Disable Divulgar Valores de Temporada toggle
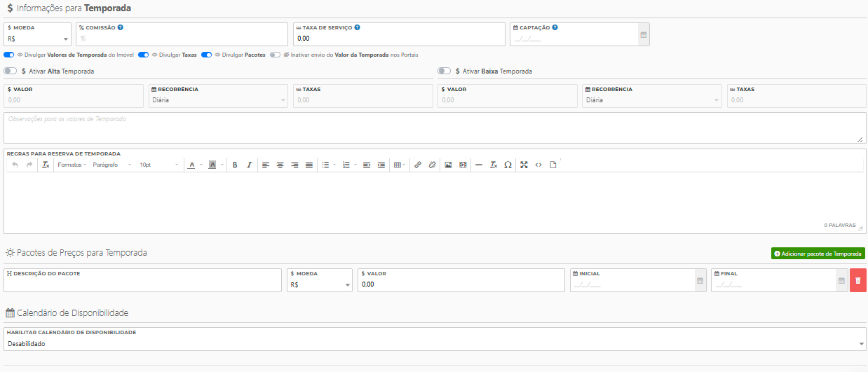 point(9,55)
